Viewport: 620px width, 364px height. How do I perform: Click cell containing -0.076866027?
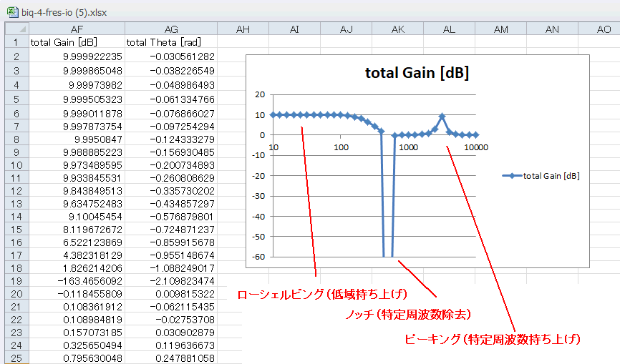(x=171, y=114)
